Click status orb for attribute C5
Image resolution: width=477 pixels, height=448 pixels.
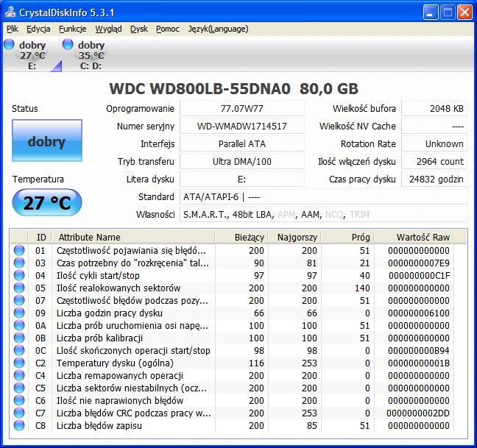point(19,388)
